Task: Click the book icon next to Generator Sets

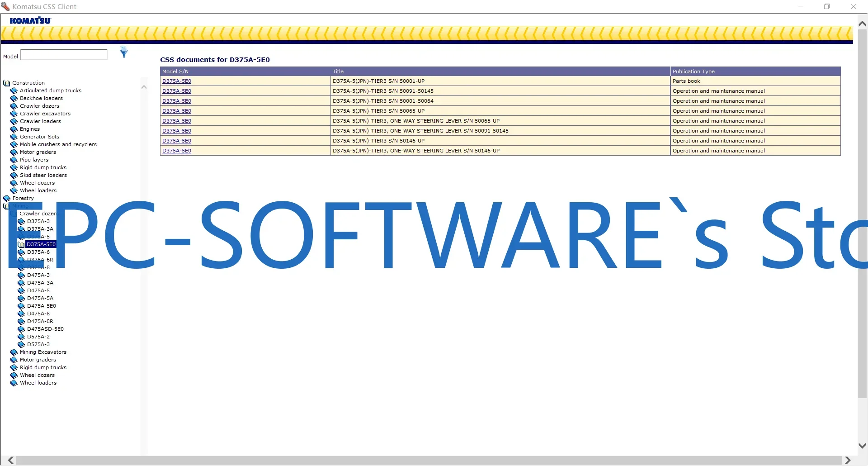Action: coord(14,137)
